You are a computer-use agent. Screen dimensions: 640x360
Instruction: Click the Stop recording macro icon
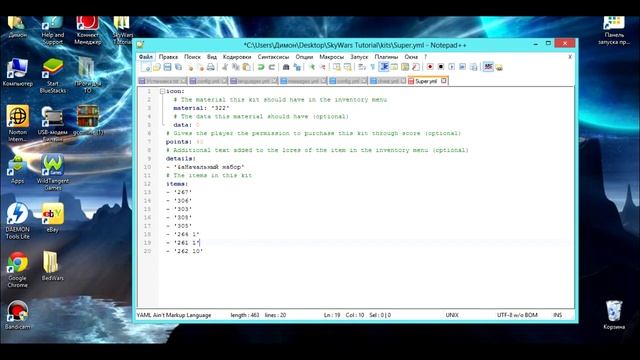(x=441, y=67)
